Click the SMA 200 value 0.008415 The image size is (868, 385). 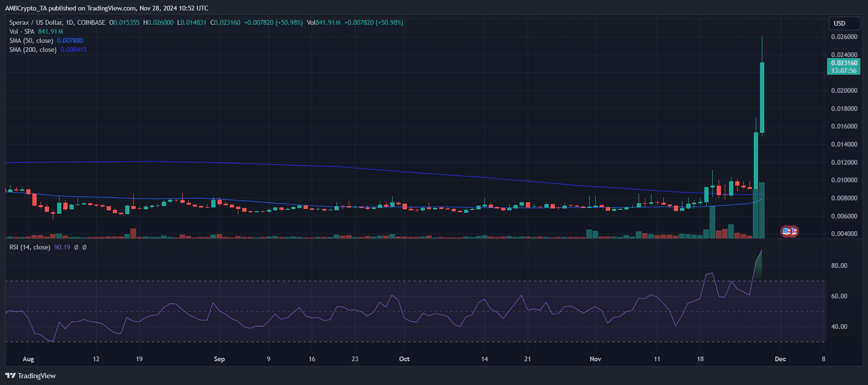click(73, 49)
